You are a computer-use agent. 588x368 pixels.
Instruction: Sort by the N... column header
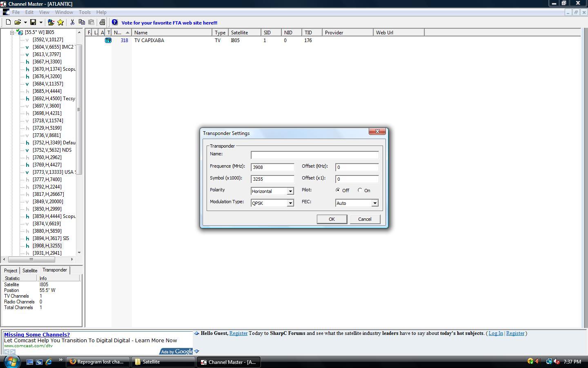click(x=122, y=32)
